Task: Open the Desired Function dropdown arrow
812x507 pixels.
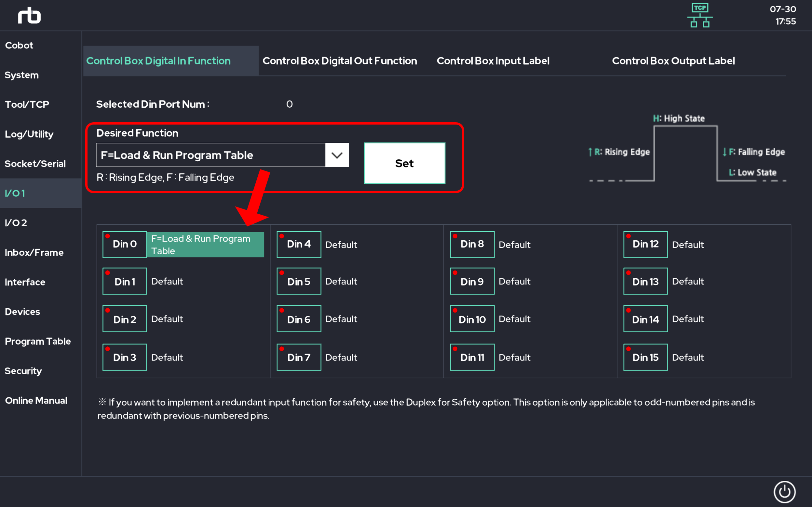Action: point(337,155)
